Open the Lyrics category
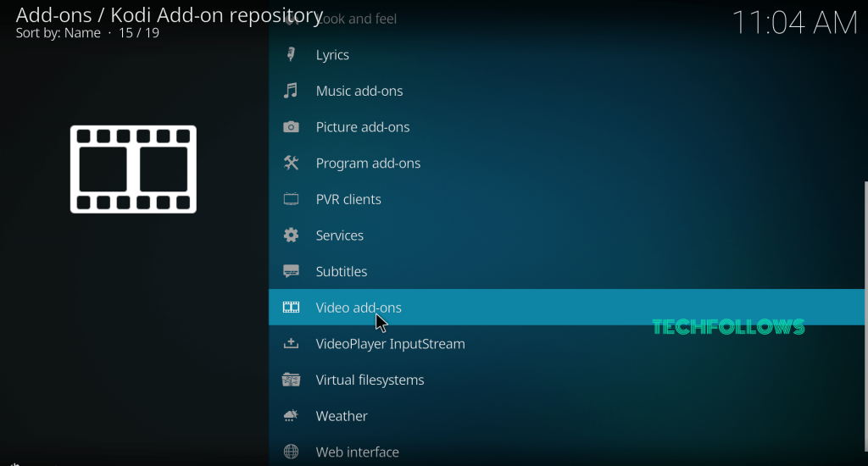868x466 pixels. (566, 55)
